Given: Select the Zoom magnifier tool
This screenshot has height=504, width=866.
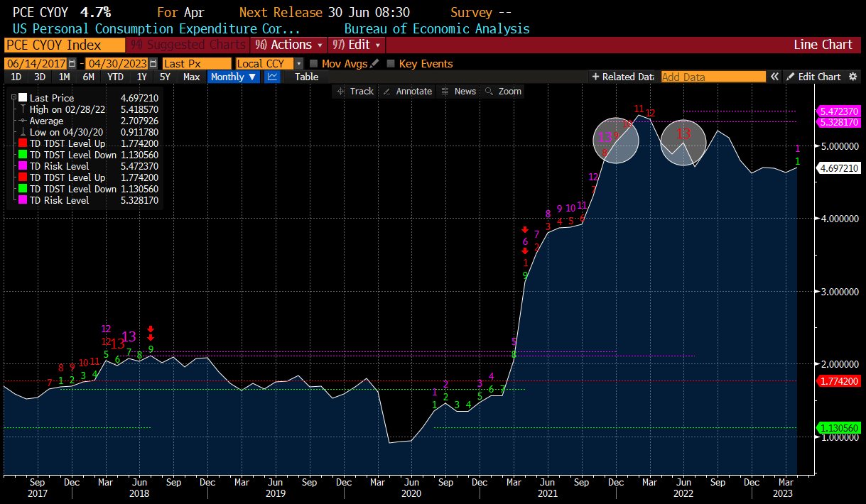Looking at the screenshot, I should point(503,91).
